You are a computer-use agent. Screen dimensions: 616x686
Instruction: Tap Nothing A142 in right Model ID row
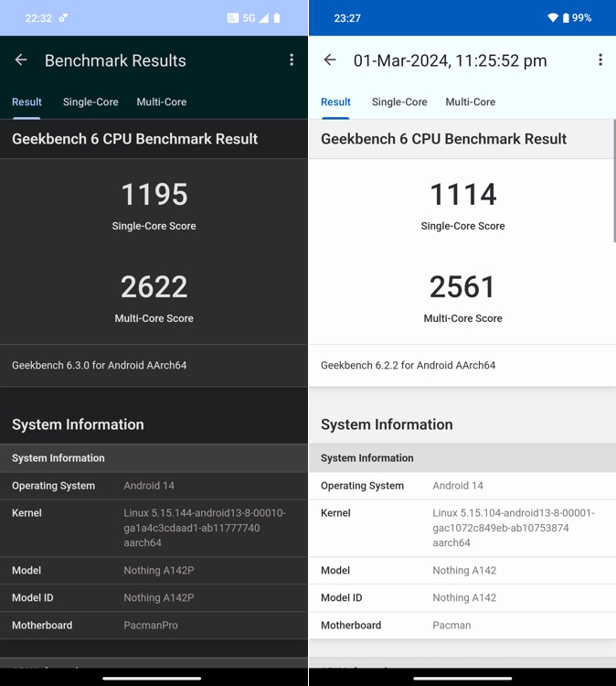point(464,597)
